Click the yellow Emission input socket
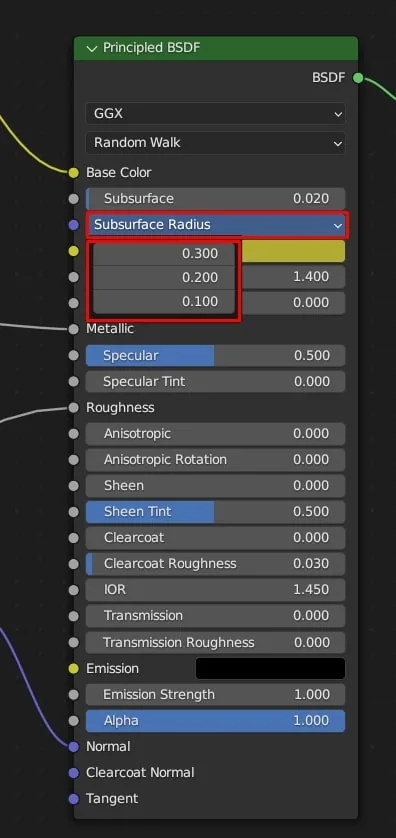 tap(74, 669)
